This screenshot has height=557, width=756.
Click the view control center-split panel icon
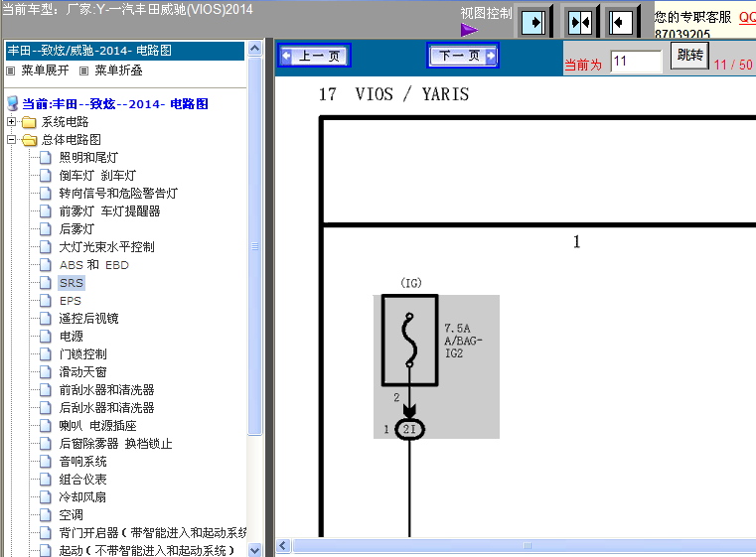click(579, 22)
